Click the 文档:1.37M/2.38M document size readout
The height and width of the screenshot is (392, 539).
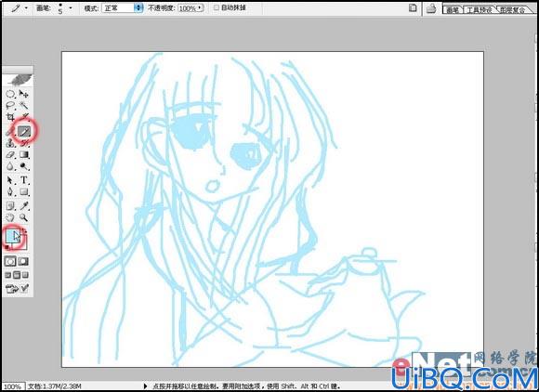[x=54, y=386]
